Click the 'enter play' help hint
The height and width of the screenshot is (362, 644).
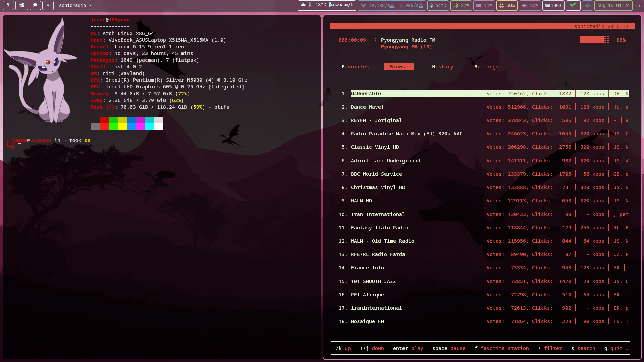pyautogui.click(x=408, y=348)
